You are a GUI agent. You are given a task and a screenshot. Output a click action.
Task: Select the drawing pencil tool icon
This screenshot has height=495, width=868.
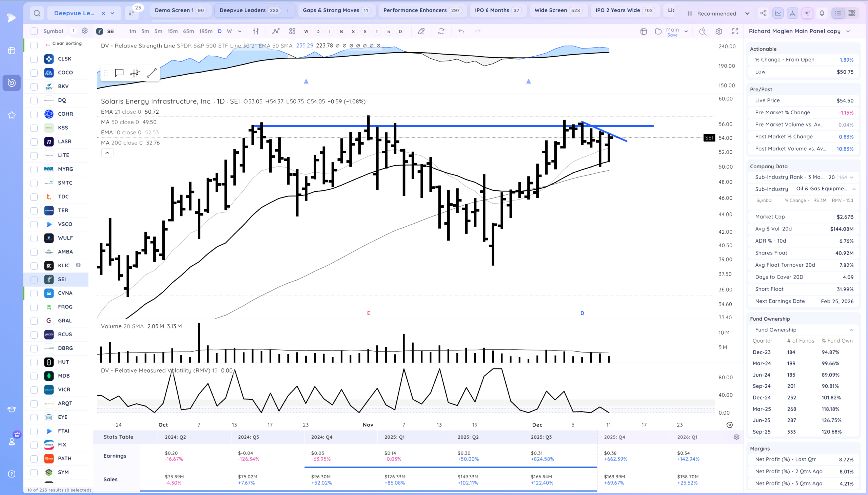[x=421, y=31]
